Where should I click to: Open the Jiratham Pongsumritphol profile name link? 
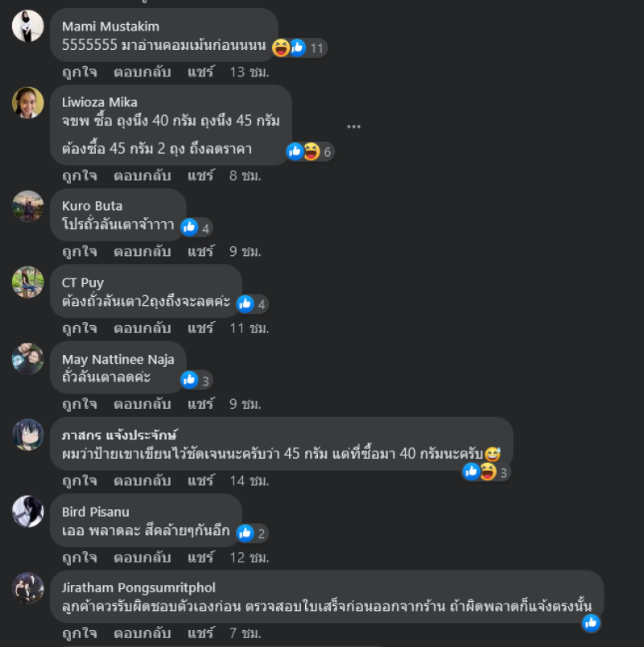[138, 587]
